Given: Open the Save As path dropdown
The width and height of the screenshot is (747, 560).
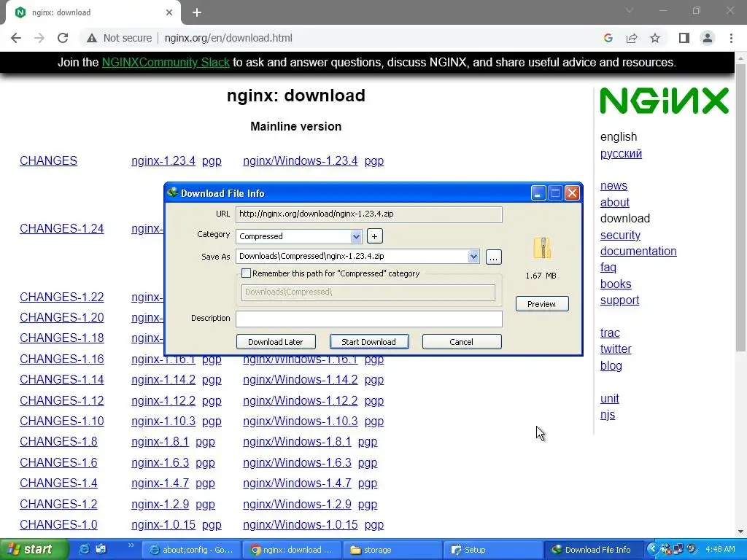Looking at the screenshot, I should (x=473, y=256).
